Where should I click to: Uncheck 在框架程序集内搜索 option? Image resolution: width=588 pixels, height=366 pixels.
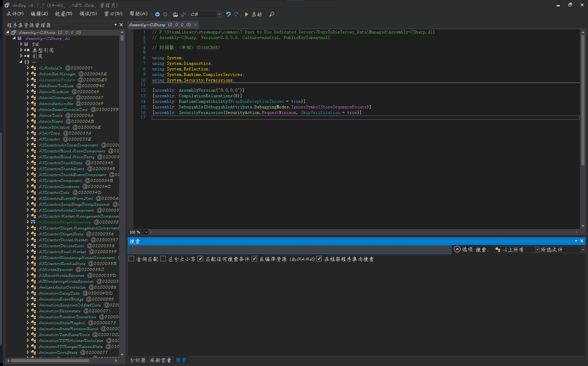[319, 259]
